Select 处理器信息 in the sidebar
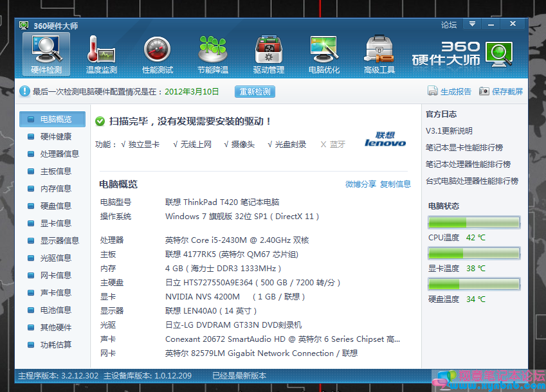Viewport: 546px width, 392px height. pyautogui.click(x=52, y=154)
